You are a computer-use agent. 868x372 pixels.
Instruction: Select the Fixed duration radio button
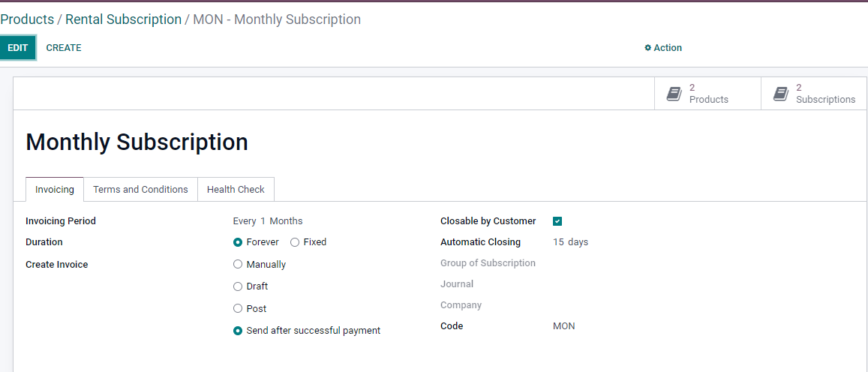point(295,242)
